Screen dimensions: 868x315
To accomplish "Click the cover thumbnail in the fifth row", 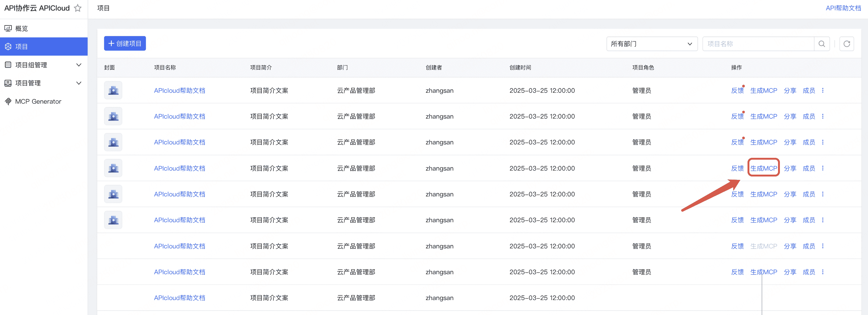I will click(113, 194).
